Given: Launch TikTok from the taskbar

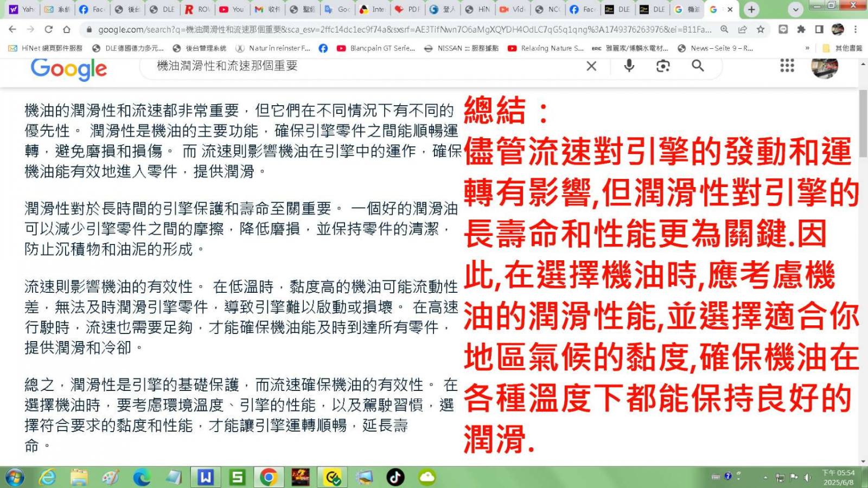Looking at the screenshot, I should (x=395, y=477).
